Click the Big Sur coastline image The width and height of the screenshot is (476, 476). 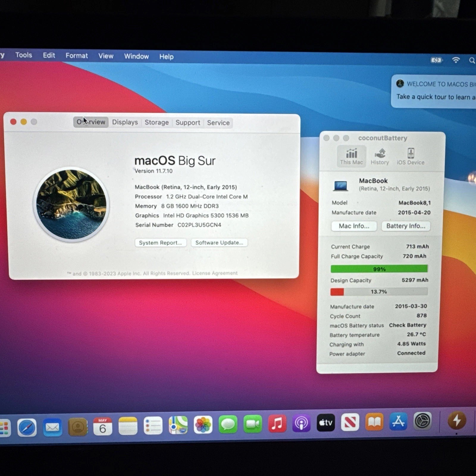point(71,205)
